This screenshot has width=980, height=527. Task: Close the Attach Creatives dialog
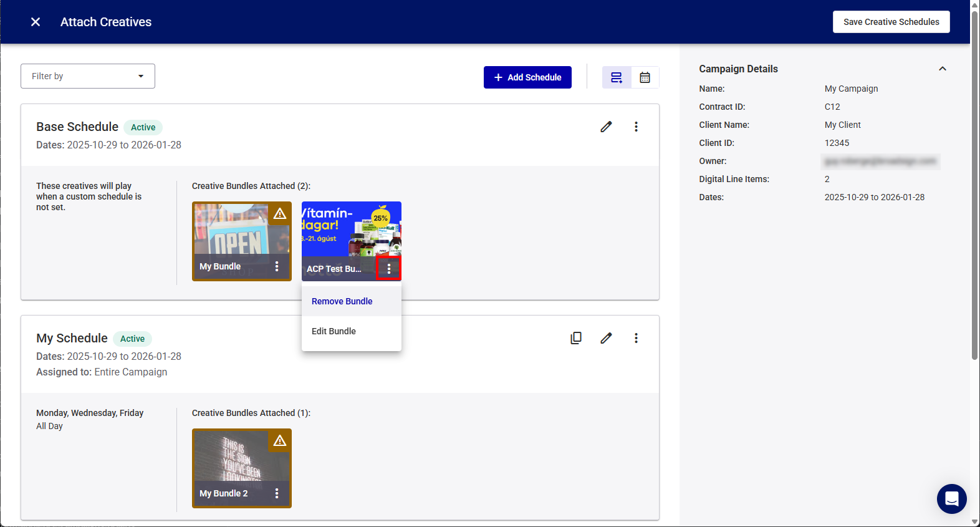36,22
